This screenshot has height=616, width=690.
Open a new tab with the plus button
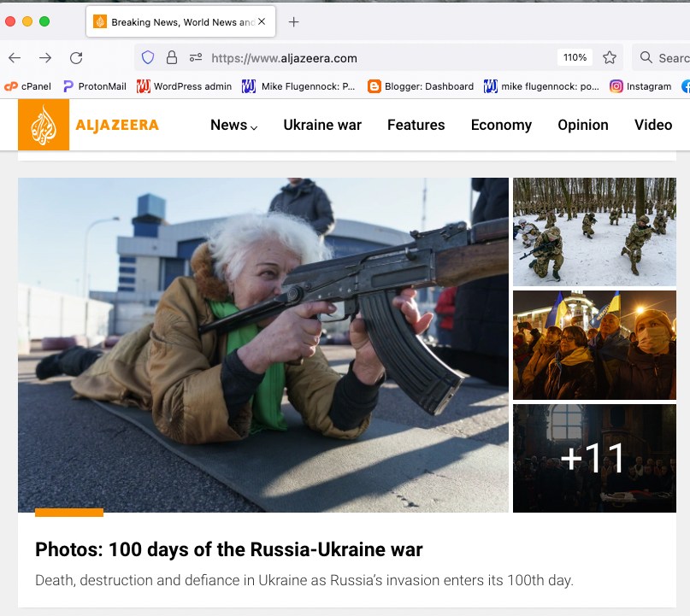(293, 21)
